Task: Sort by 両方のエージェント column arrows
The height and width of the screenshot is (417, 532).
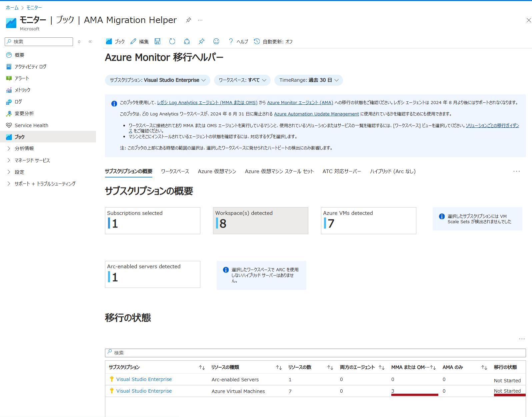Action: click(x=382, y=367)
